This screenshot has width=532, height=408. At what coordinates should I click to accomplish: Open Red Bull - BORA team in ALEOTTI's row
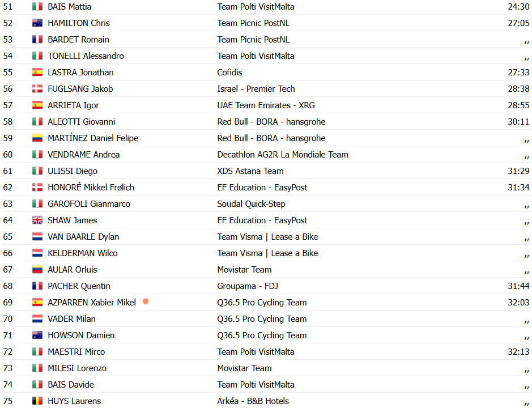point(271,121)
